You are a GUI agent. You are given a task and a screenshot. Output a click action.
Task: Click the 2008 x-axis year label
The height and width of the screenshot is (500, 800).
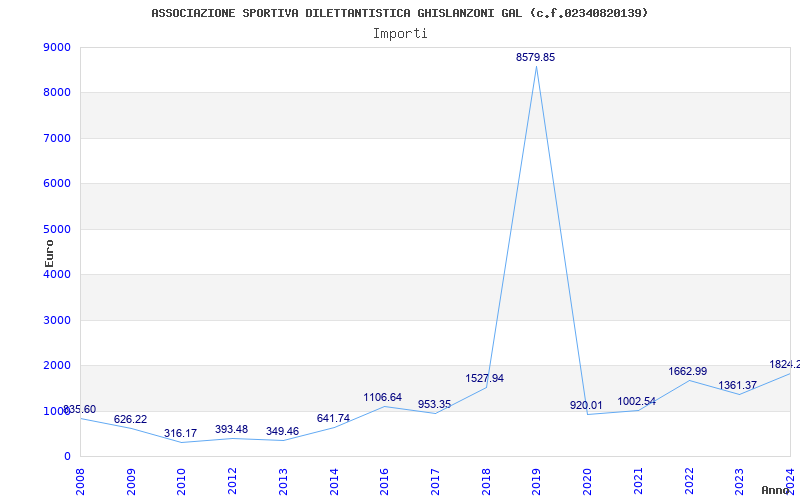click(80, 481)
